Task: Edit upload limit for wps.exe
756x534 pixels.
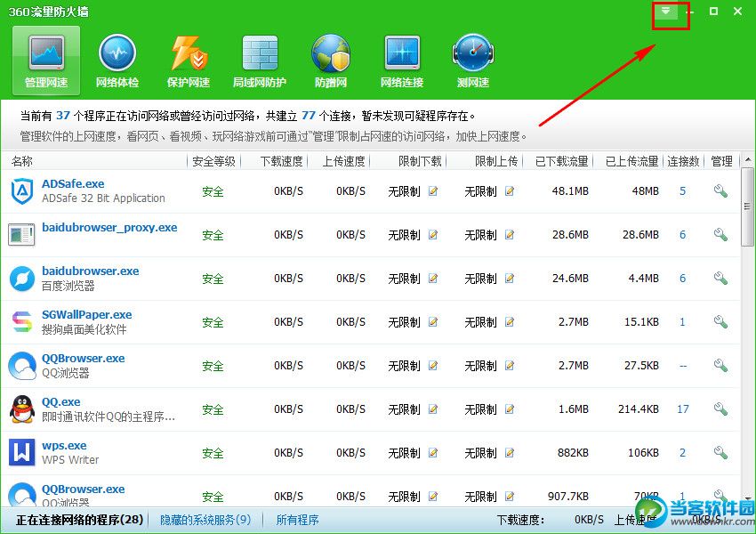Action: [509, 452]
